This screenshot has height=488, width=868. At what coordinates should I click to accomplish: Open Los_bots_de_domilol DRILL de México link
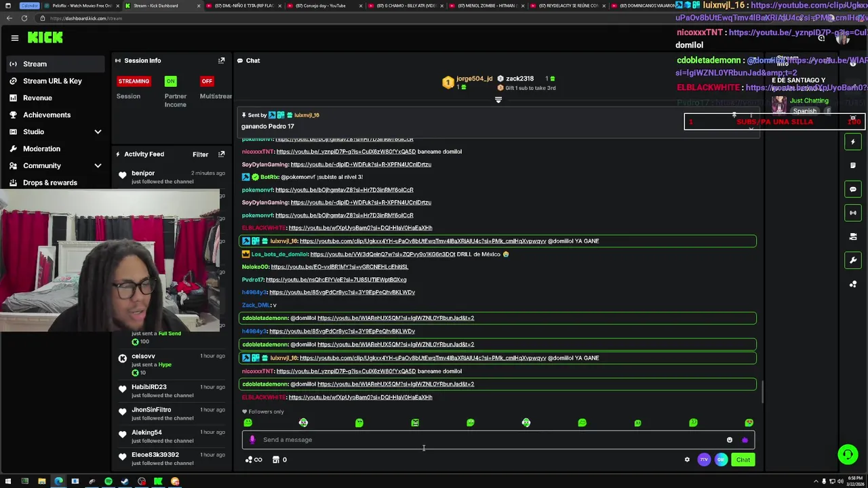[382, 254]
